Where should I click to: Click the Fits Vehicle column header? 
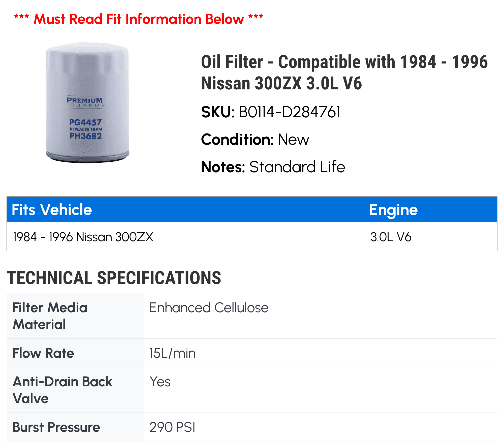point(52,210)
